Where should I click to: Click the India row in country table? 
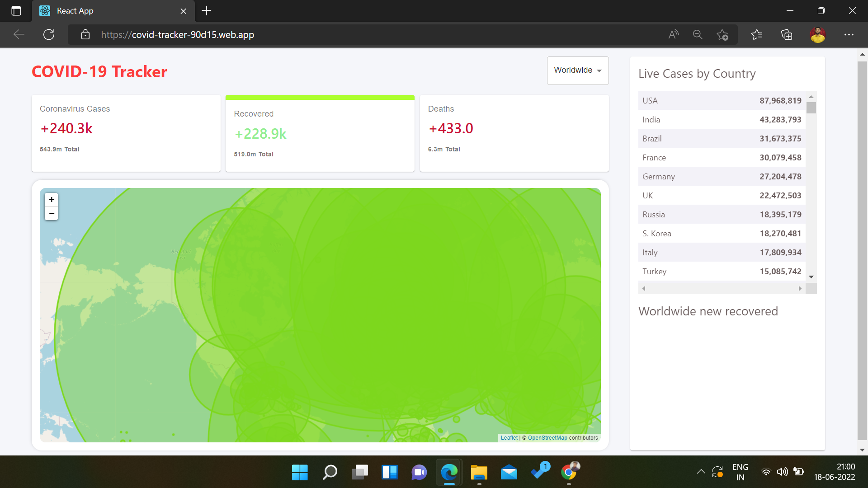722,119
